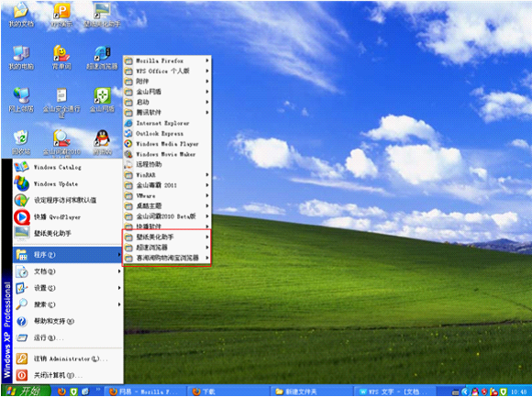The image size is (532, 397).
Task: Launch Internet Explorer from the programs list
Action: [x=167, y=123]
